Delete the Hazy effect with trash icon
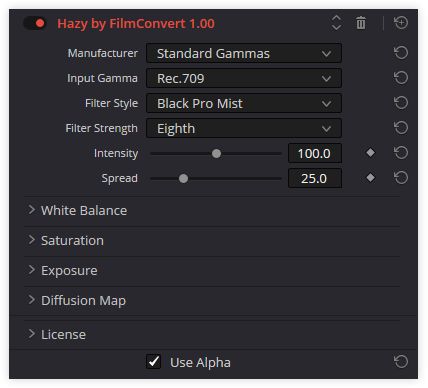This screenshot has width=428, height=388. (361, 23)
